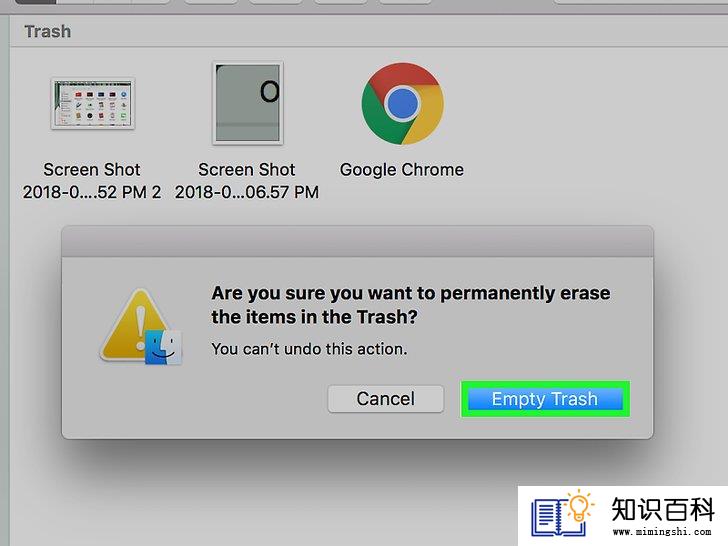Confirm with the Empty Trash button
Image resolution: width=728 pixels, height=546 pixels.
545,399
